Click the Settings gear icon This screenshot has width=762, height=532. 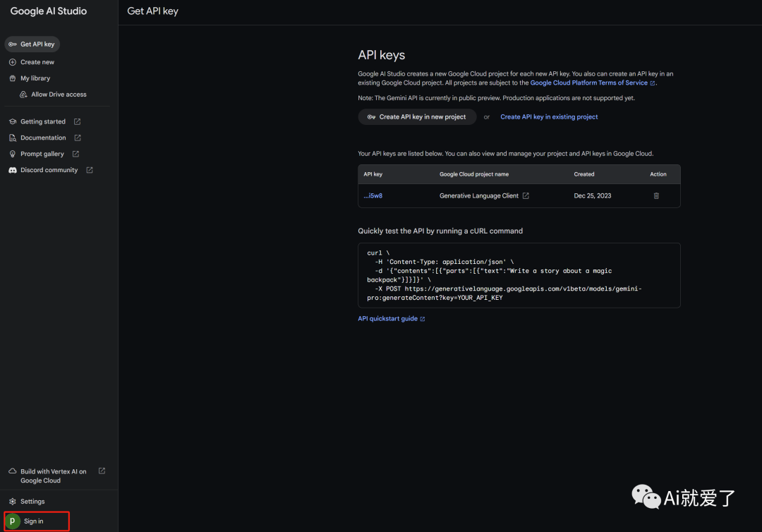[13, 502]
